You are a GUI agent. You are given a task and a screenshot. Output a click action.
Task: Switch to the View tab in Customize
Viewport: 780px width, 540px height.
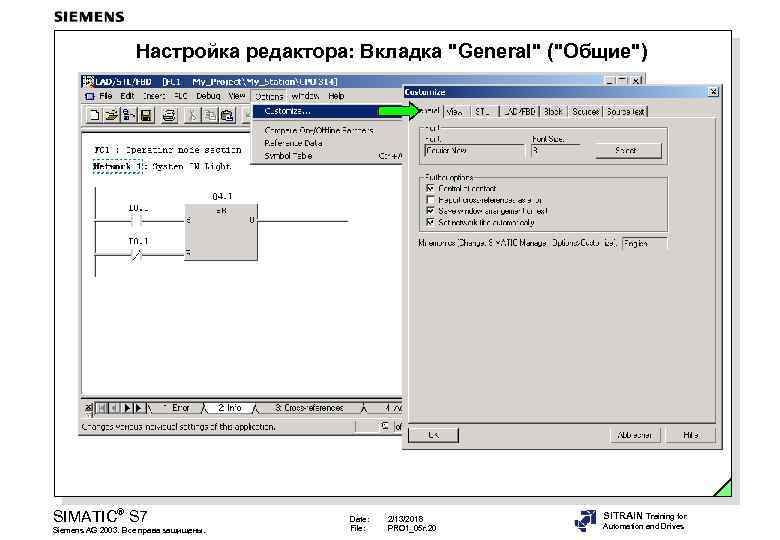[455, 112]
